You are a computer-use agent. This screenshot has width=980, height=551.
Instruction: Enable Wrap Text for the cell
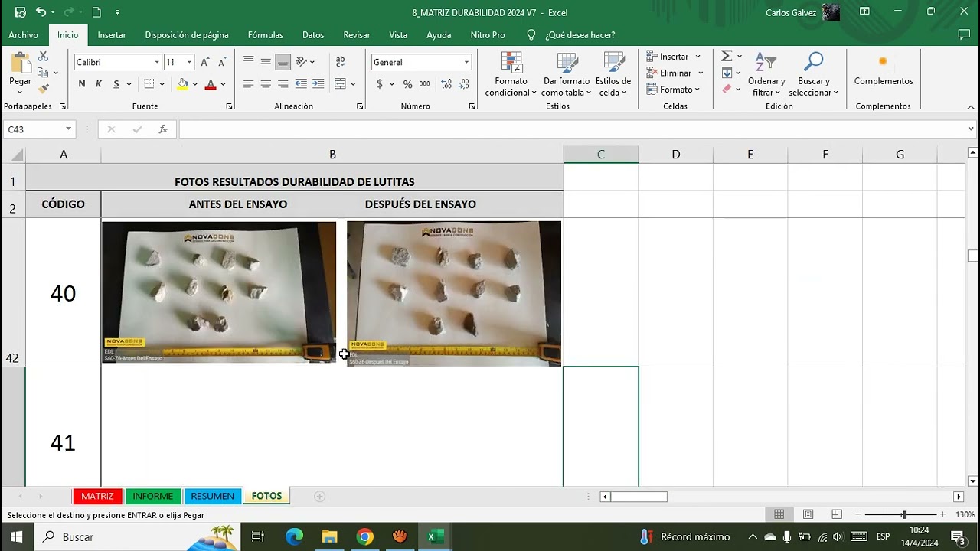pyautogui.click(x=341, y=62)
